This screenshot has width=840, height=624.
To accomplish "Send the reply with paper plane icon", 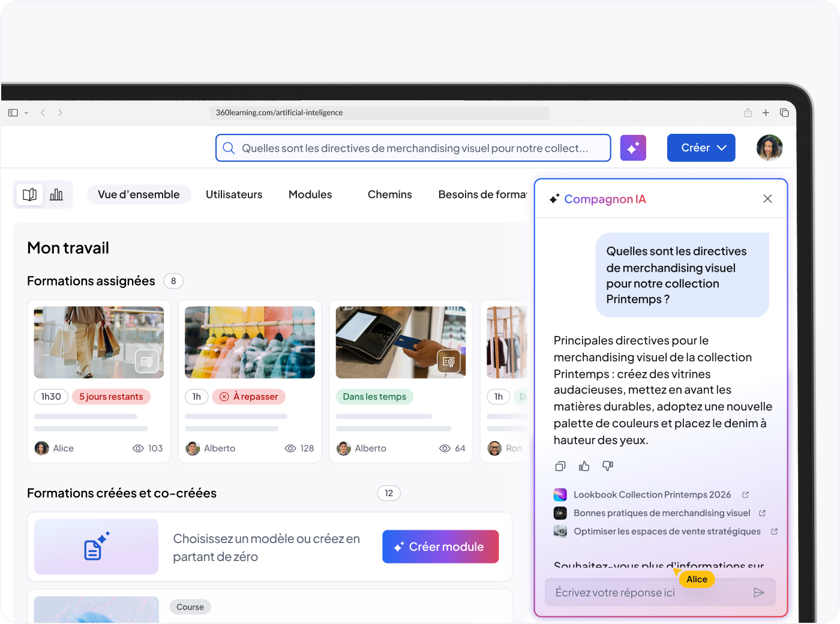I will point(759,593).
